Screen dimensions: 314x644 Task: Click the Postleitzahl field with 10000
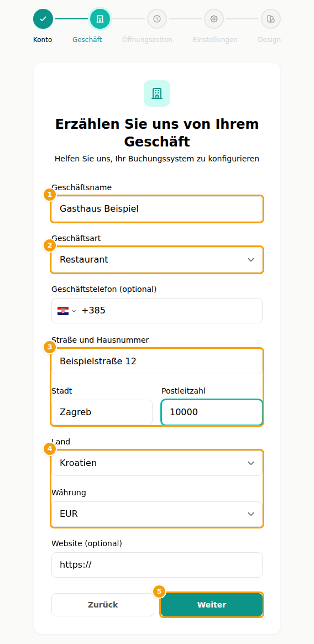click(212, 412)
